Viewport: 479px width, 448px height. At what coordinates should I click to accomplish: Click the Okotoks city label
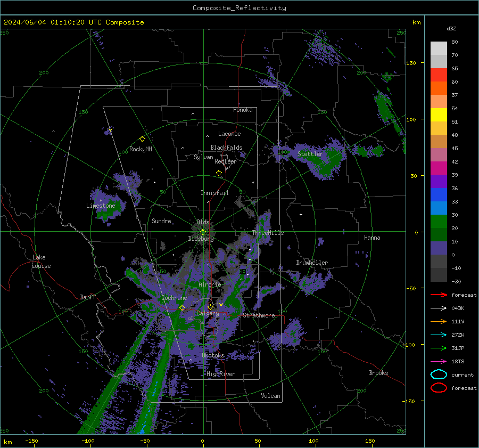click(x=213, y=355)
